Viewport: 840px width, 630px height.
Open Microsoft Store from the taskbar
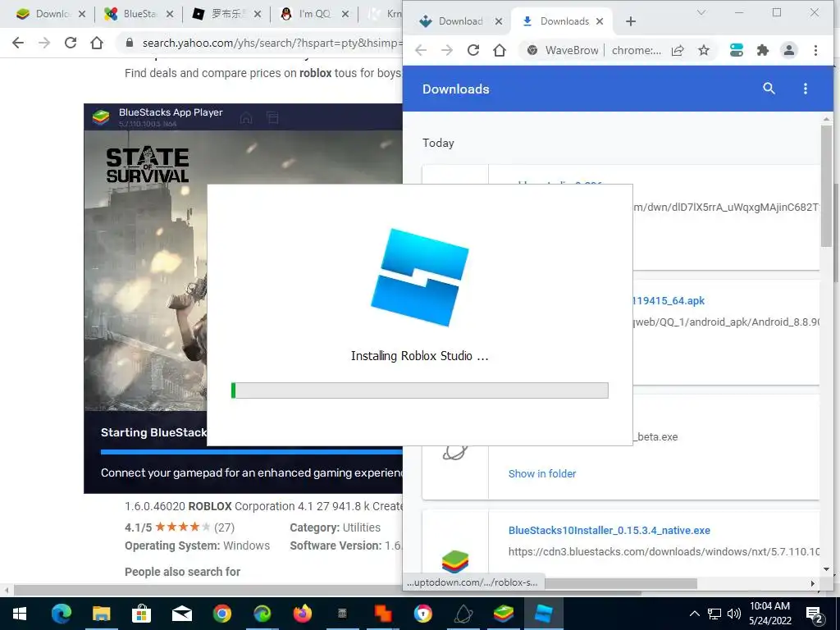pyautogui.click(x=141, y=614)
